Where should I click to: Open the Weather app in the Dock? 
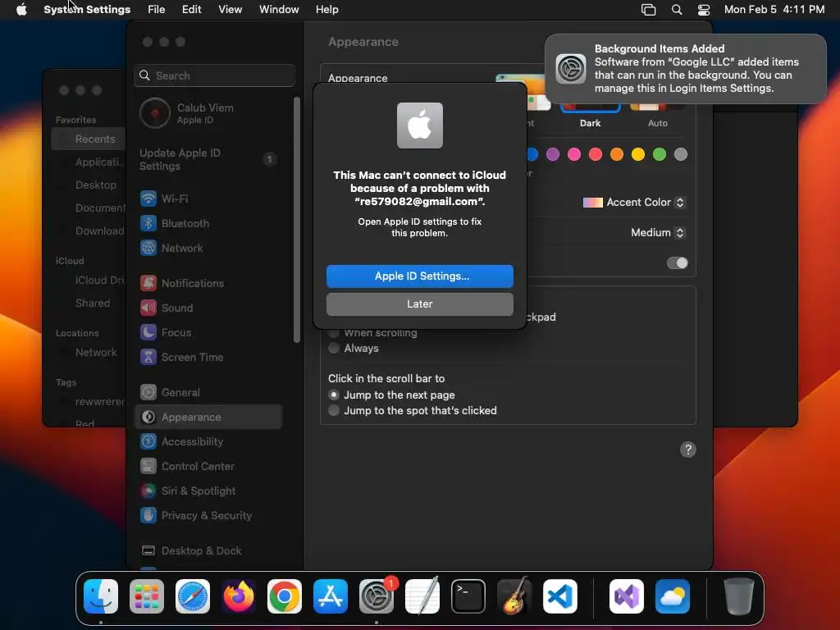coord(673,596)
